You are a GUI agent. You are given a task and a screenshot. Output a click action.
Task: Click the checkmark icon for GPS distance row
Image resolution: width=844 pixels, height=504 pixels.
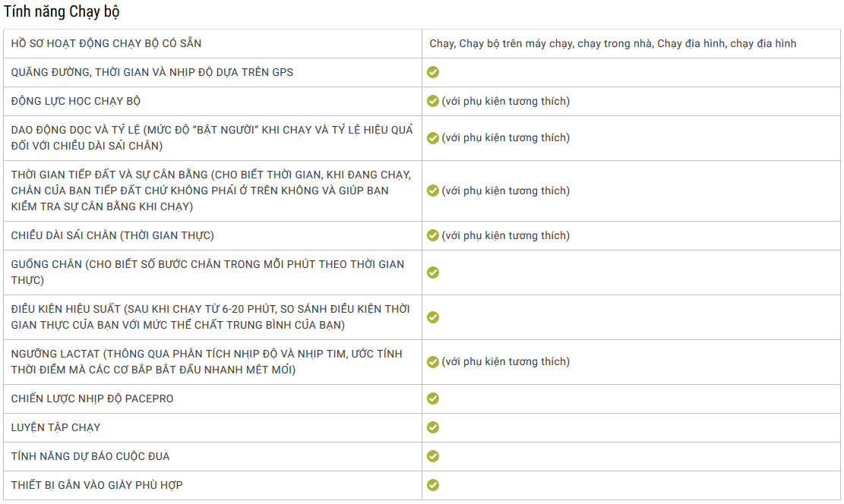[433, 72]
